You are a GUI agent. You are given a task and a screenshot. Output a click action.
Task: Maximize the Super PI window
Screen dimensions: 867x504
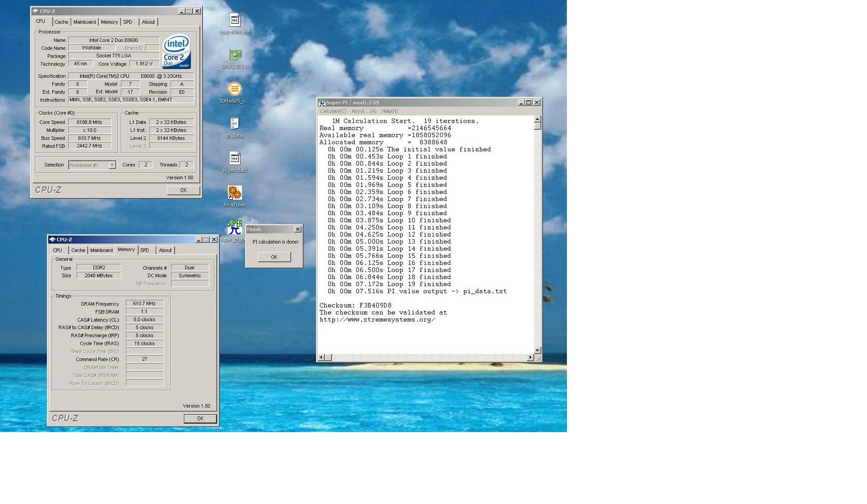(529, 102)
